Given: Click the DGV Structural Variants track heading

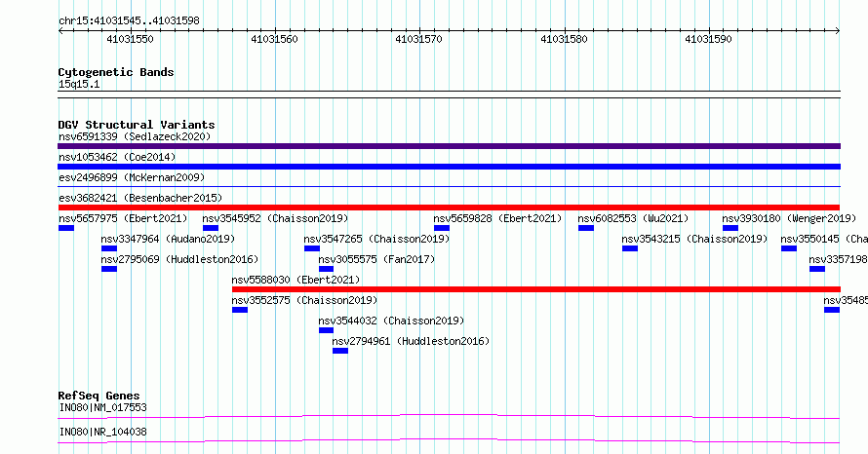Looking at the screenshot, I should (x=137, y=125).
